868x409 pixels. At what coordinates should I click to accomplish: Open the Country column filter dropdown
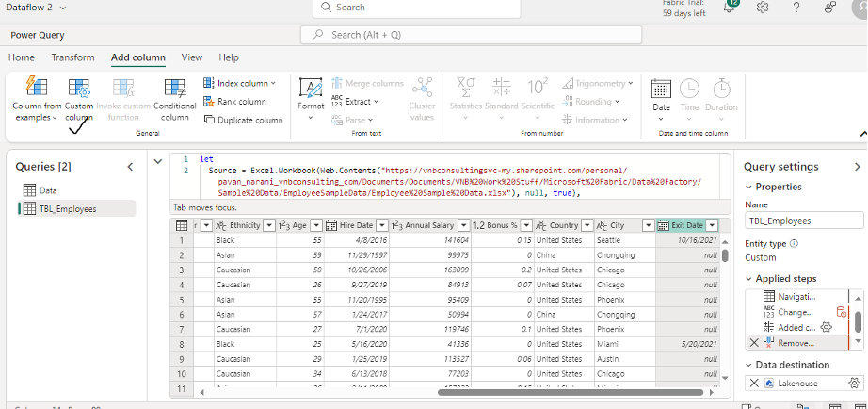tap(587, 225)
